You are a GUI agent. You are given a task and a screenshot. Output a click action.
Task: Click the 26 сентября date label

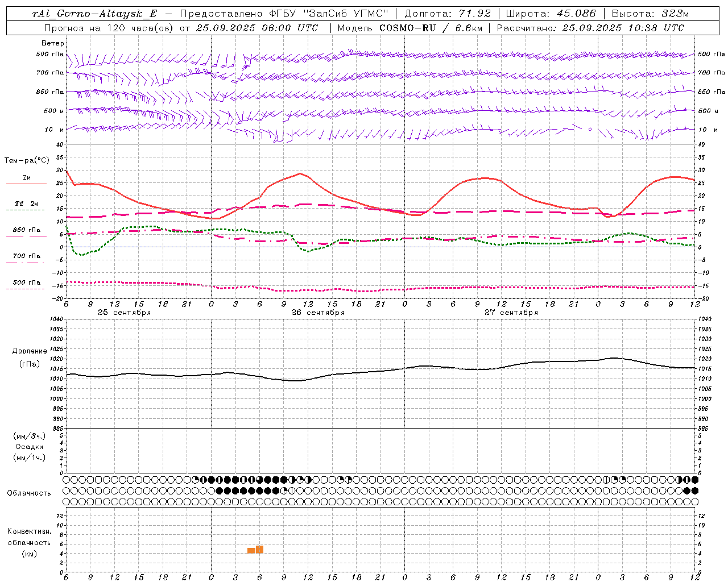click(x=318, y=313)
